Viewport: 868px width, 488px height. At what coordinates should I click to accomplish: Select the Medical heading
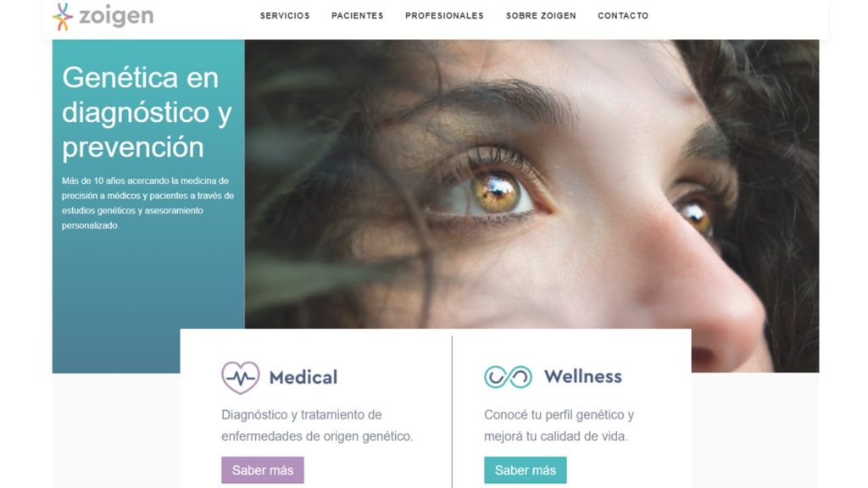303,377
